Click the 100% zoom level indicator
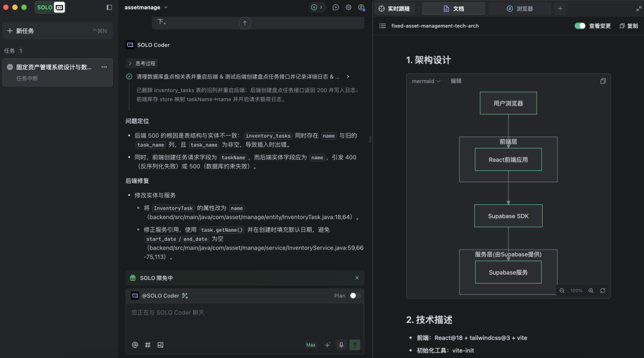 click(x=576, y=291)
